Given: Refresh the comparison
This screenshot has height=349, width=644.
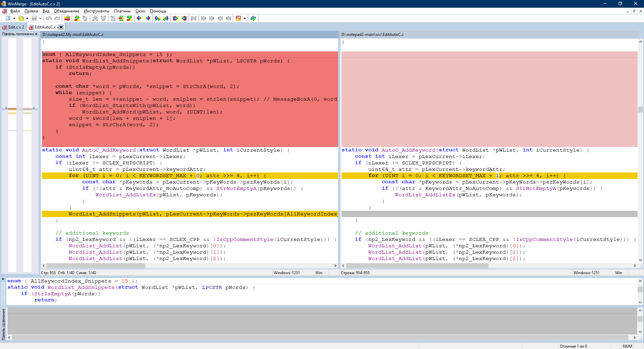Looking at the screenshot, I should [253, 18].
